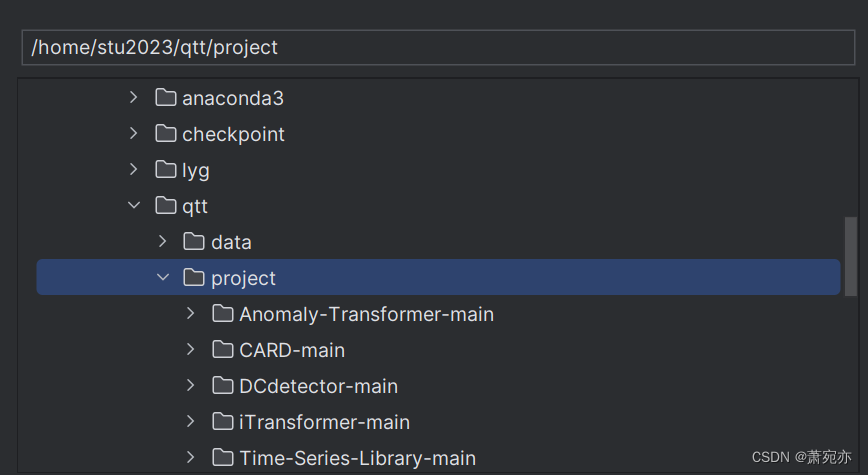
Task: Click the CARD-main folder icon
Action: coord(223,350)
